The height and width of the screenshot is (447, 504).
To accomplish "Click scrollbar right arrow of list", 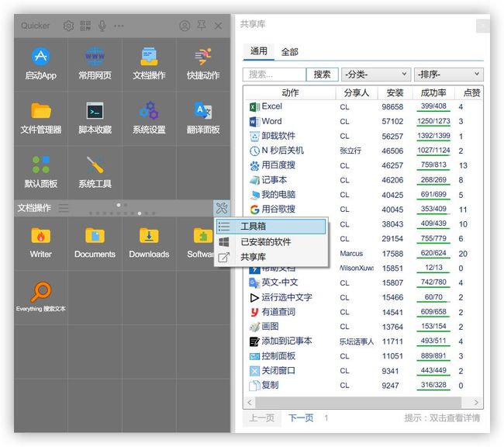I will pyautogui.click(x=476, y=402).
